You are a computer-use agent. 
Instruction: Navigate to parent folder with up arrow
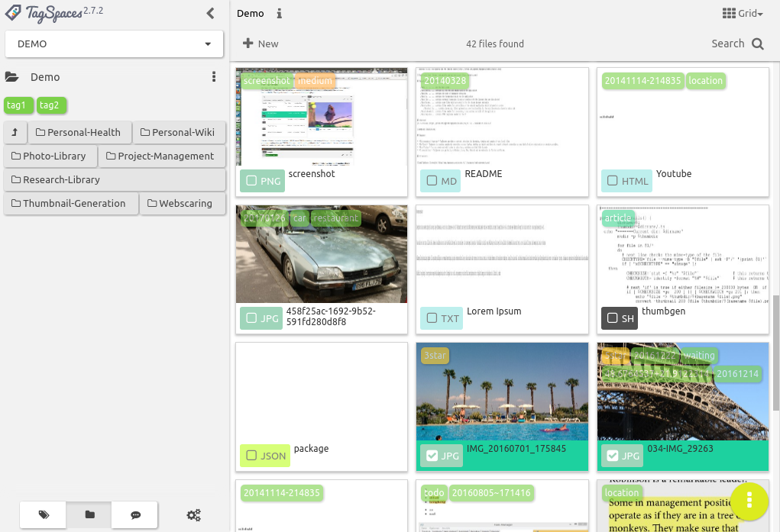[15, 132]
